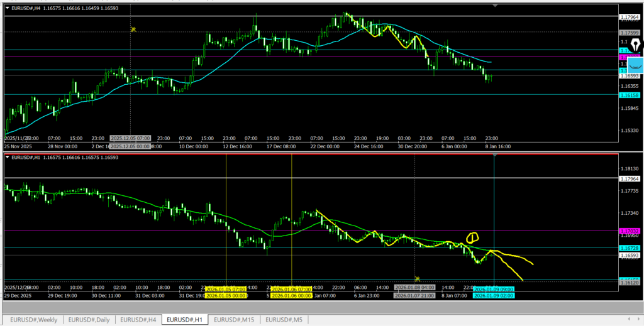The image size is (644, 326).
Task: Click the blue smile icon on right edge
Action: tap(635, 65)
